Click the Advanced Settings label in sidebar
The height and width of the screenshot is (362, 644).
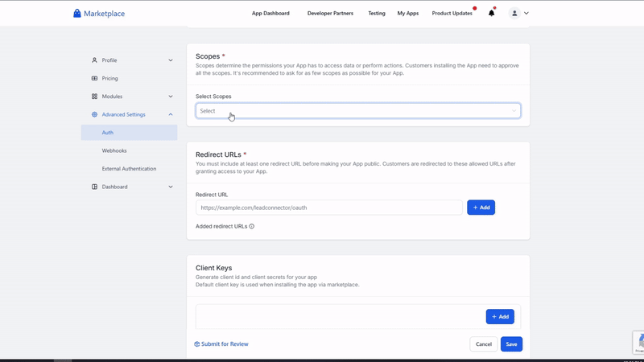[x=124, y=114]
